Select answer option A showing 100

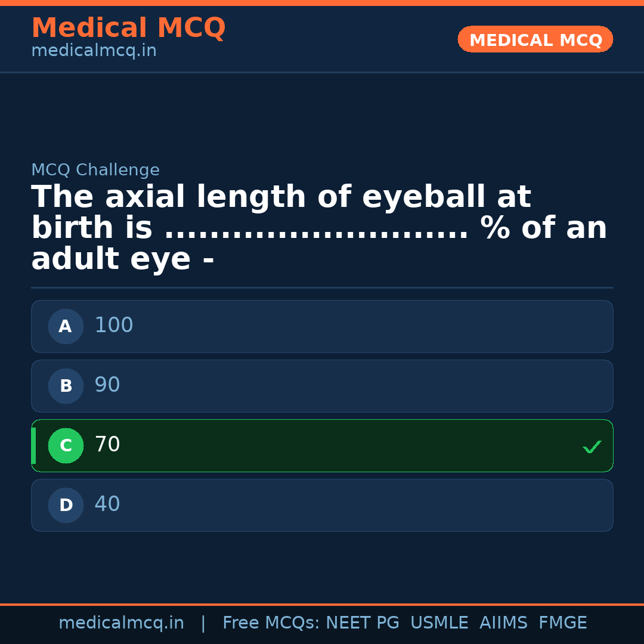click(322, 326)
